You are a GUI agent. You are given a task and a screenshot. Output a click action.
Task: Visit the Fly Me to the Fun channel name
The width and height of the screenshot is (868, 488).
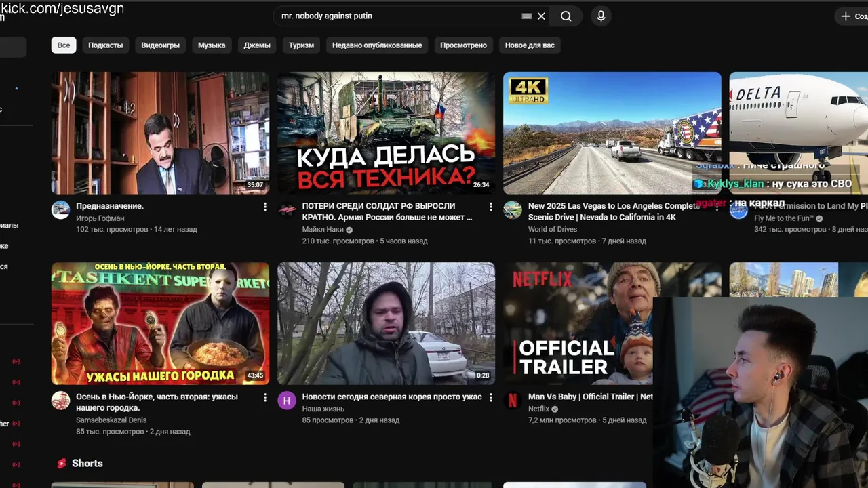[783, 218]
